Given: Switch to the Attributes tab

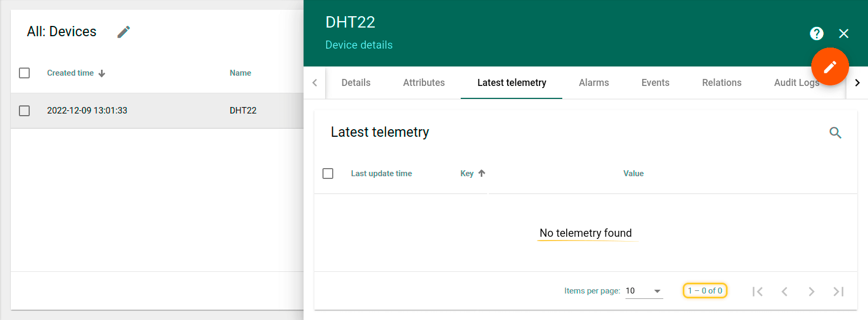Looking at the screenshot, I should pos(423,83).
